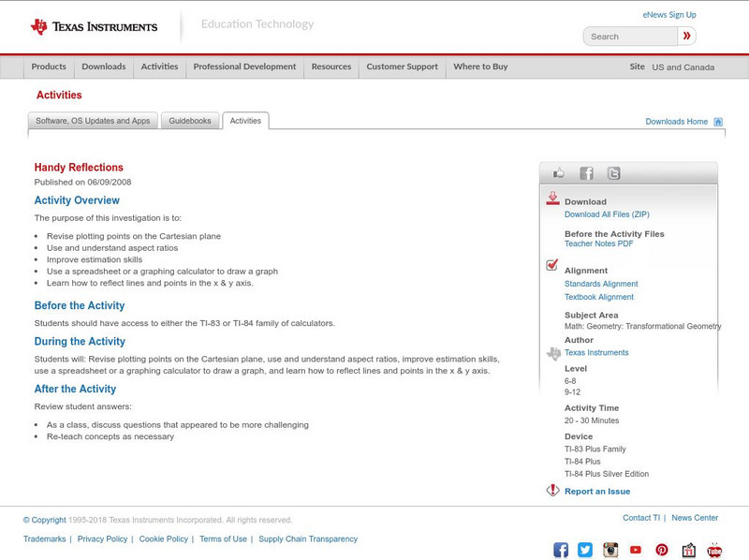Submit search with red arrow button
Screen dimensions: 749x560
click(x=686, y=36)
